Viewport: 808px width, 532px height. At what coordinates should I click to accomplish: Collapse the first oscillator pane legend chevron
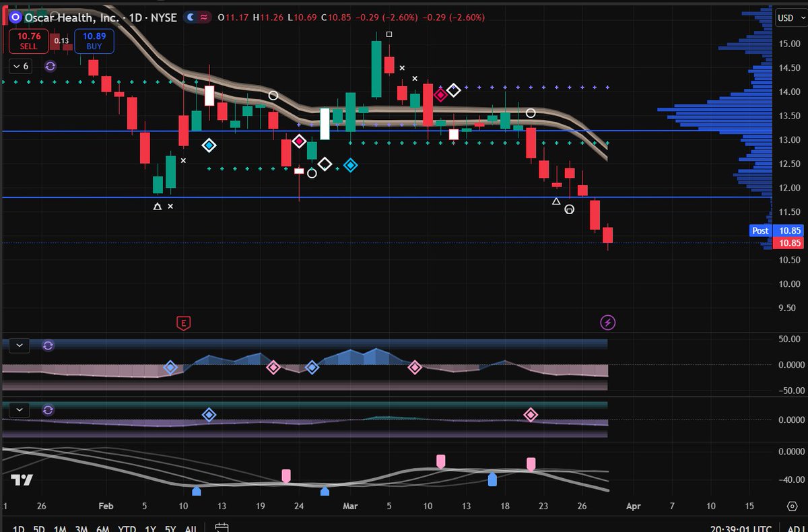20,345
